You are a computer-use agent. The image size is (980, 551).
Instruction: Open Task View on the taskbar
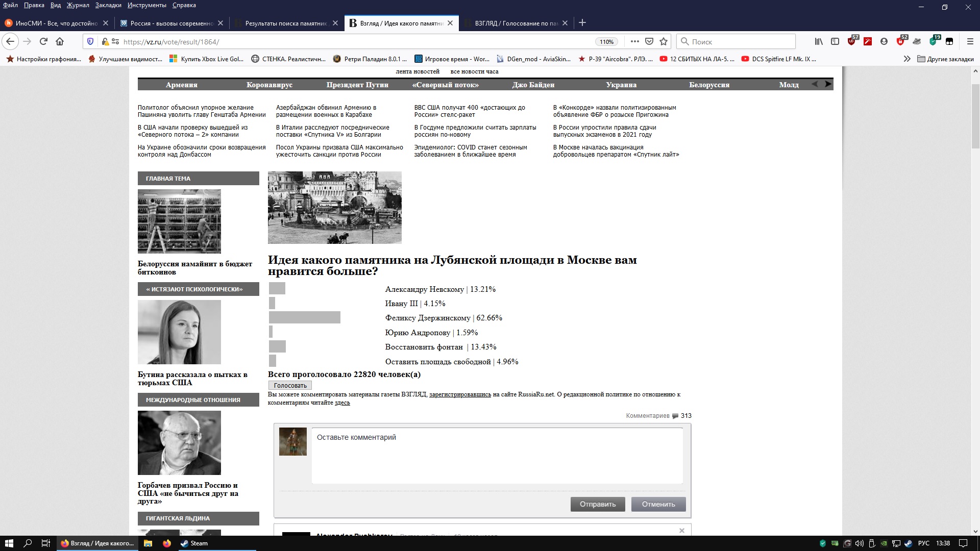(45, 543)
